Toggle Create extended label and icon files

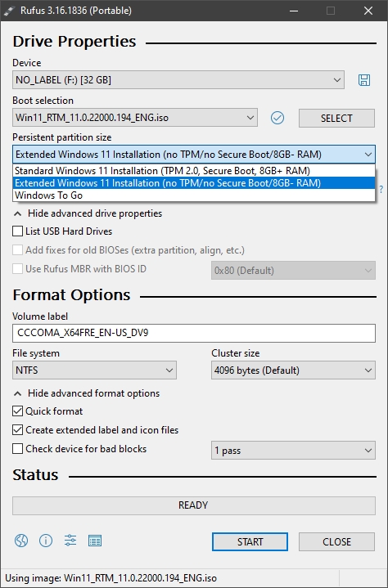coord(18,429)
